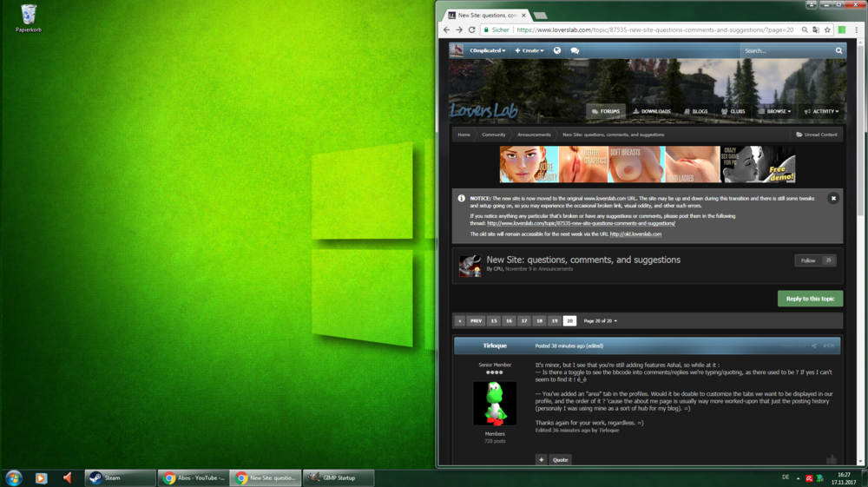Screen dimensions: 868x487
Task: Submit search with the magnifier icon
Action: [x=838, y=50]
